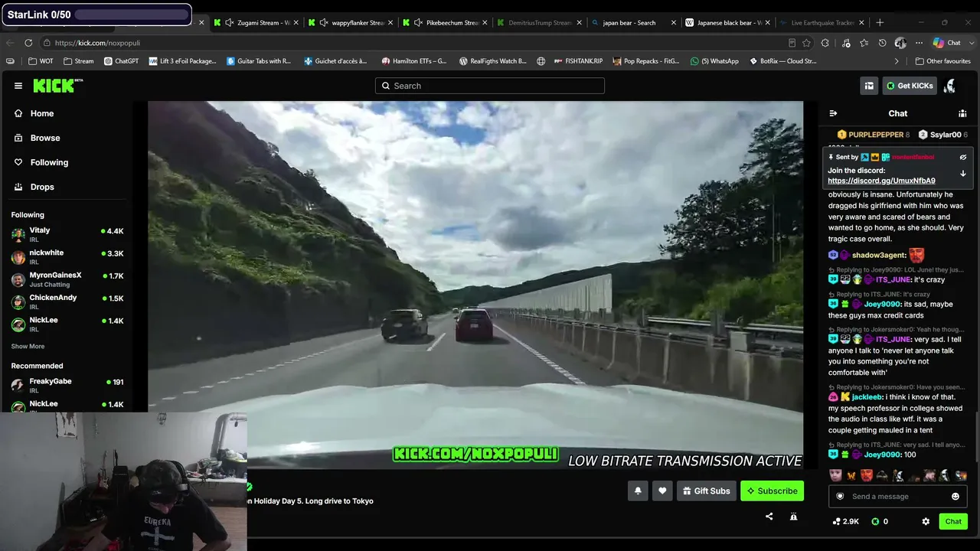Viewport: 980px width, 551px height.
Task: Reload the current page
Action: (x=28, y=43)
